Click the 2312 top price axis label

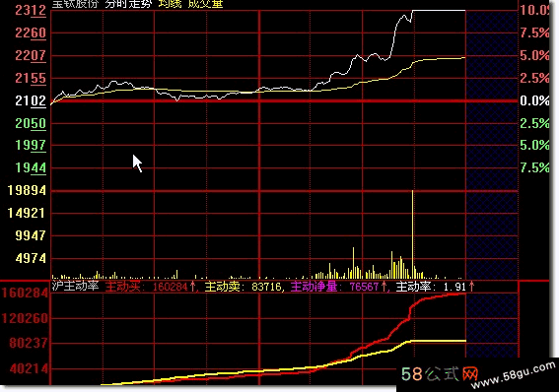coord(31,10)
